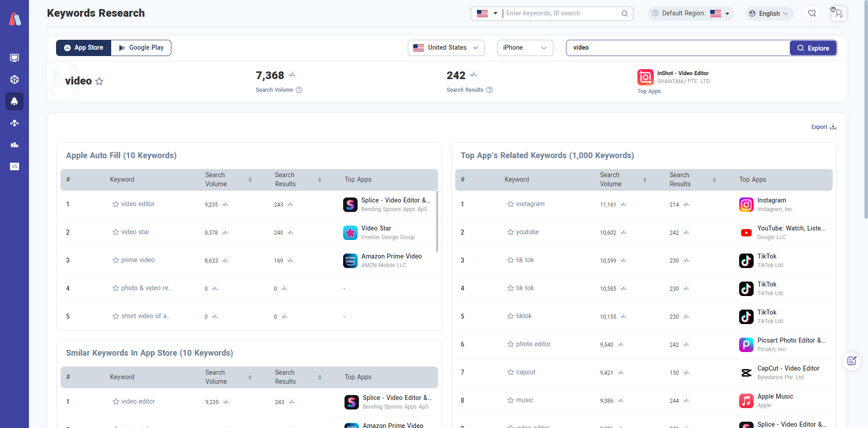Star the 'photo editor' keyword
Screen dimensions: 868x428
pyautogui.click(x=510, y=344)
